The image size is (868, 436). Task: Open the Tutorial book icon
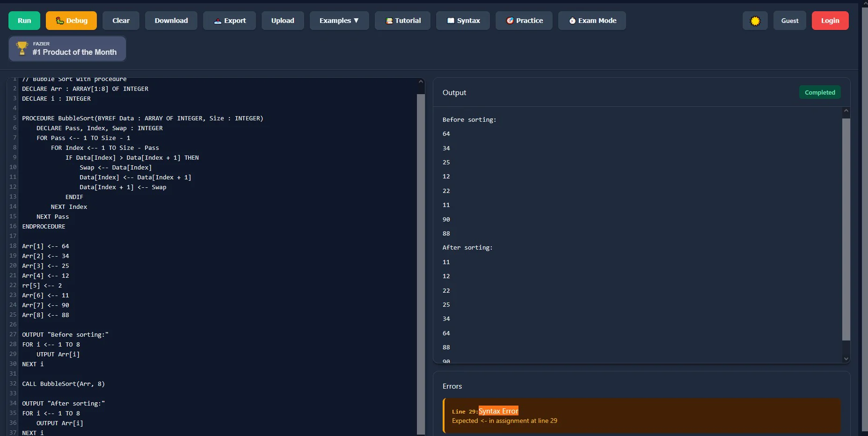point(389,20)
